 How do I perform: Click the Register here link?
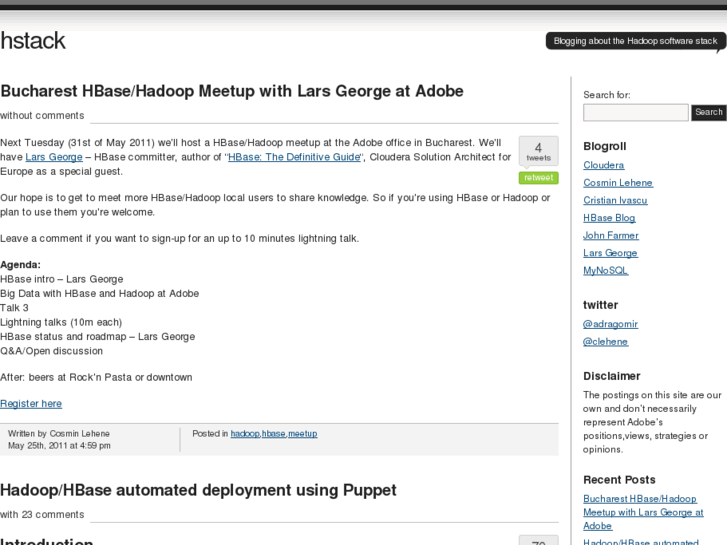31,404
